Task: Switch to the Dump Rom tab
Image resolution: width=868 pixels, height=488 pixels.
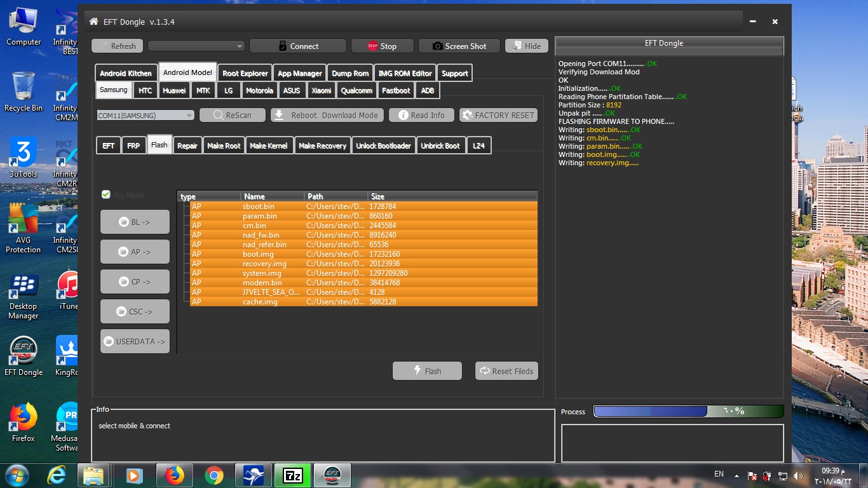Action: coord(350,73)
